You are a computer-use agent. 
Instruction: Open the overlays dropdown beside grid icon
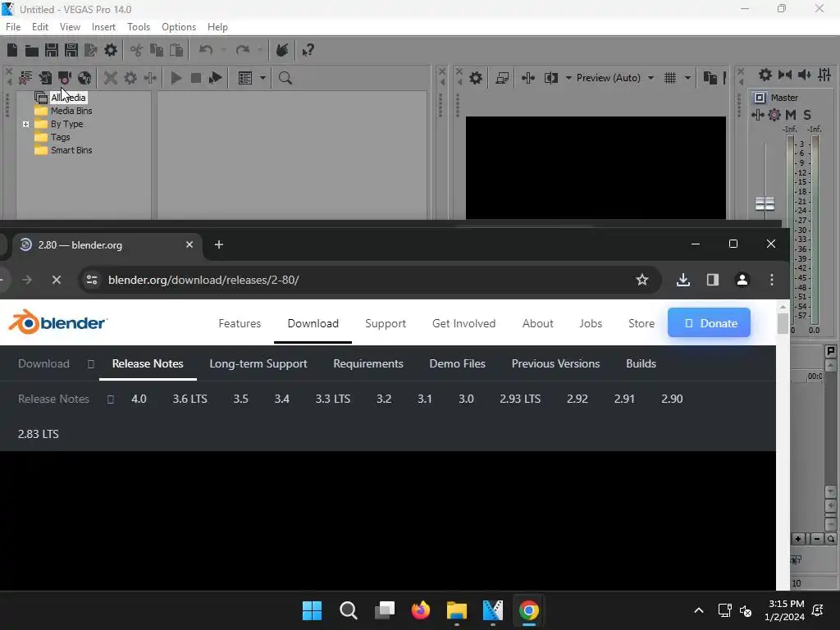(687, 78)
